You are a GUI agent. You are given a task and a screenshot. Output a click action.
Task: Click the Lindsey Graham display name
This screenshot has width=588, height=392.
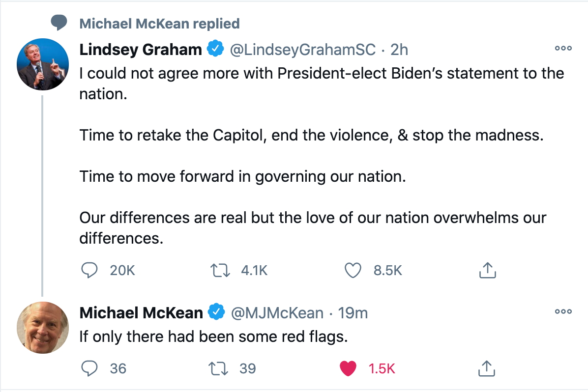pos(141,50)
